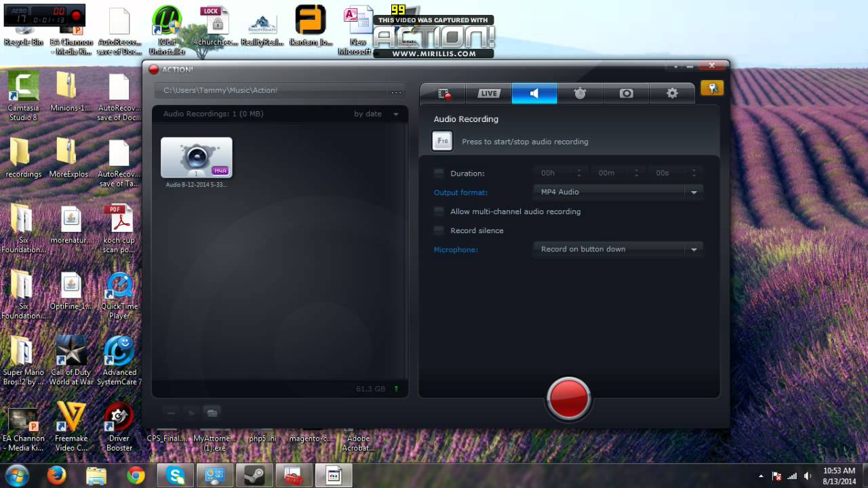Click the play button below recordings list

191,413
